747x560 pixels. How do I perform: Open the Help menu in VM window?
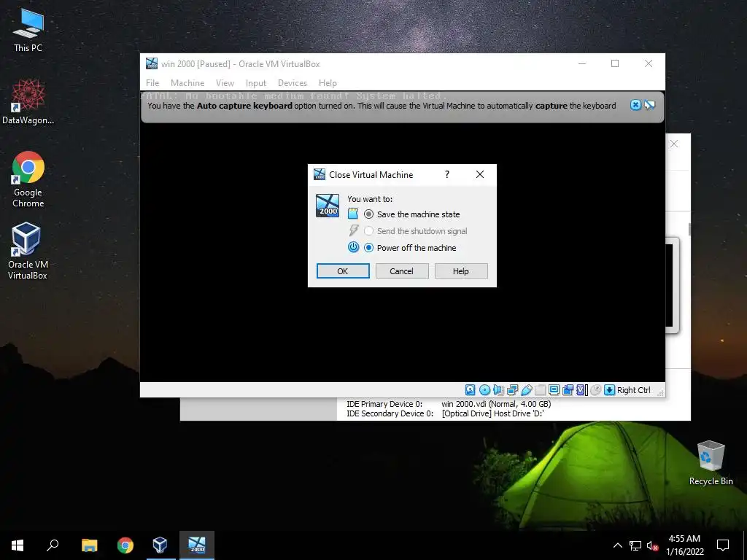pos(328,83)
